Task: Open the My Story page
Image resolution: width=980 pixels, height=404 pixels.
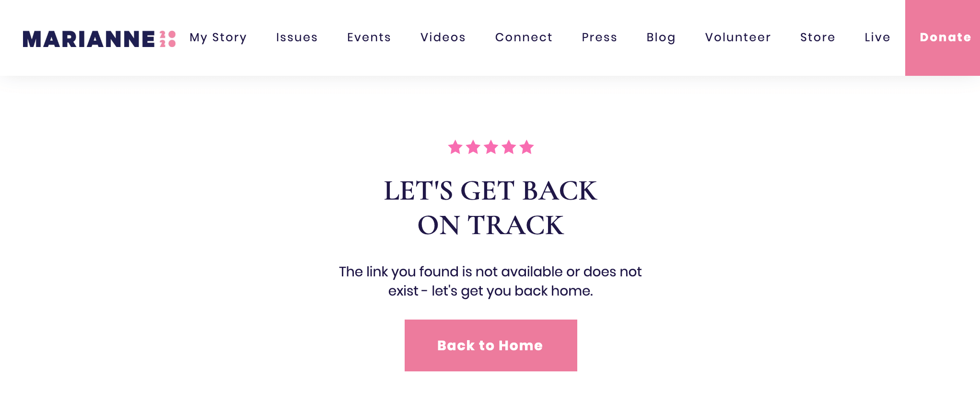Action: pos(218,37)
